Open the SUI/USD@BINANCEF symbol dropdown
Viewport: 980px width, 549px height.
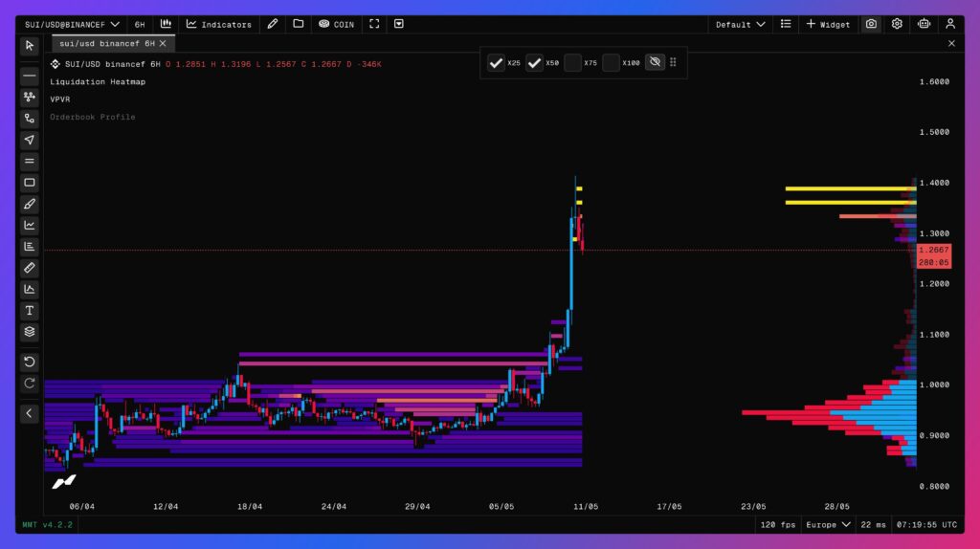(x=71, y=24)
